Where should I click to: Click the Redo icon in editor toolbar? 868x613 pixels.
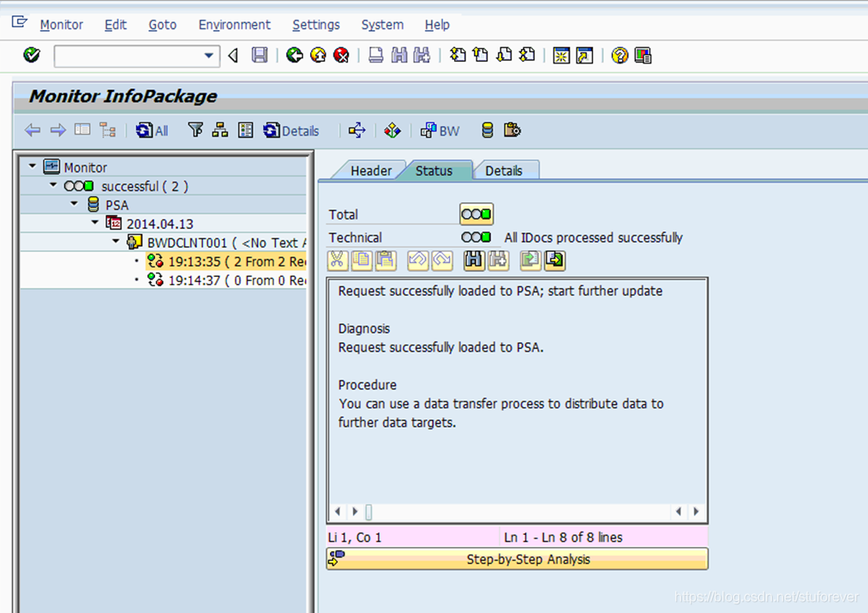[442, 261]
